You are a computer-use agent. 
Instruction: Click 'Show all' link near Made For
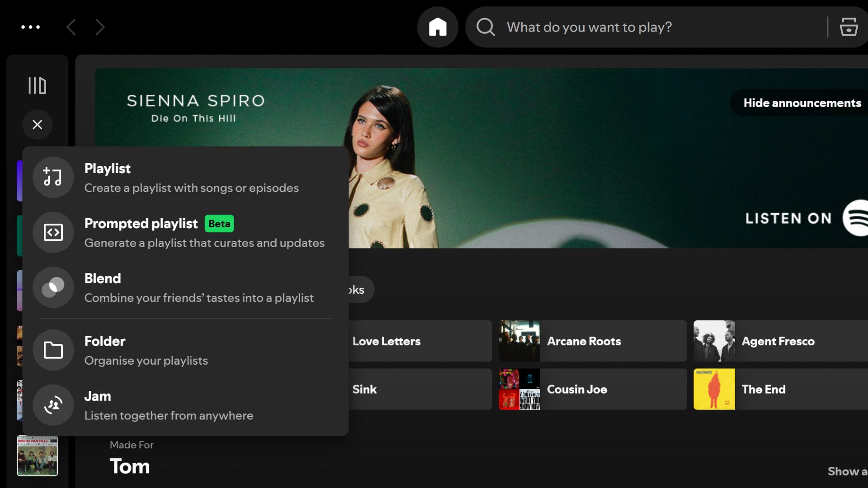tap(847, 471)
